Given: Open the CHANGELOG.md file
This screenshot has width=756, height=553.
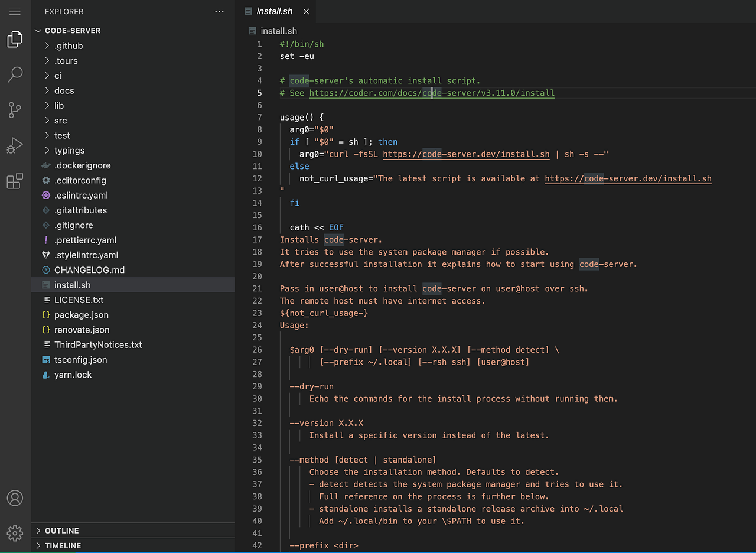Looking at the screenshot, I should tap(133, 270).
